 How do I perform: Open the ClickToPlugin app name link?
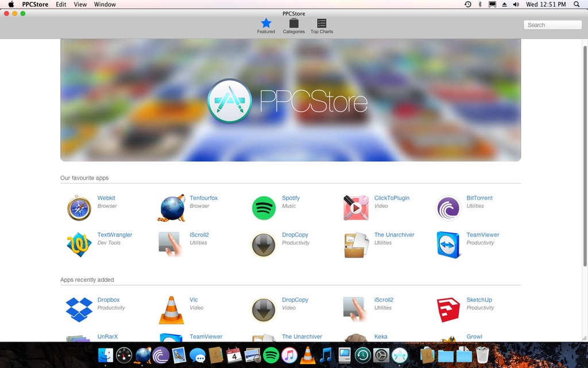(392, 198)
